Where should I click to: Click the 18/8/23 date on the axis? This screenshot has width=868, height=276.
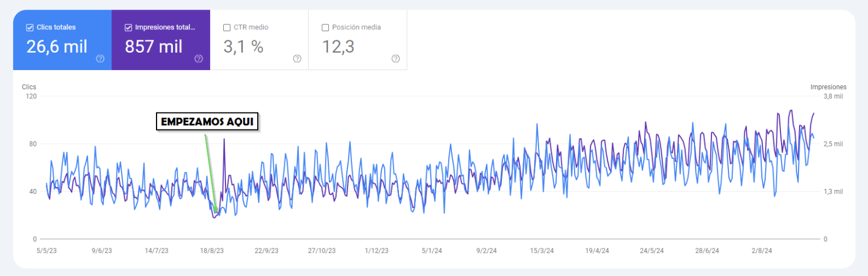[x=211, y=251]
